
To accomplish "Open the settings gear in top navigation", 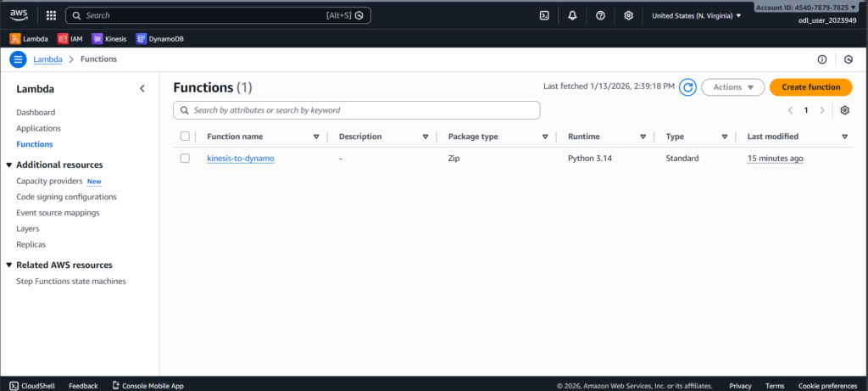I will tap(628, 15).
